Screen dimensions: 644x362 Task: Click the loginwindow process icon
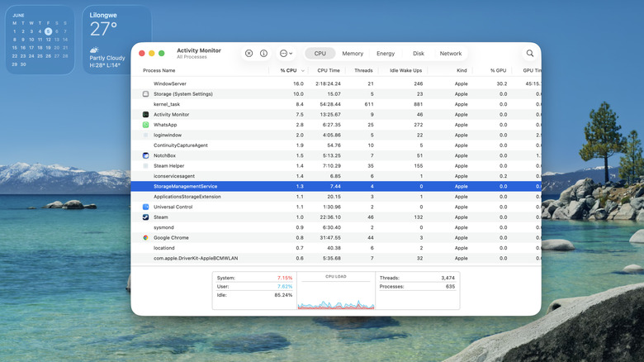pos(145,135)
